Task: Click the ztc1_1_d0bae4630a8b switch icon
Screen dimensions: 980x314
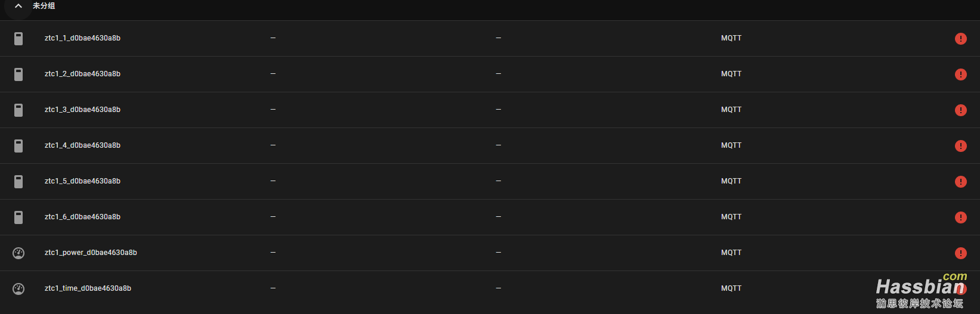Action: click(18, 39)
